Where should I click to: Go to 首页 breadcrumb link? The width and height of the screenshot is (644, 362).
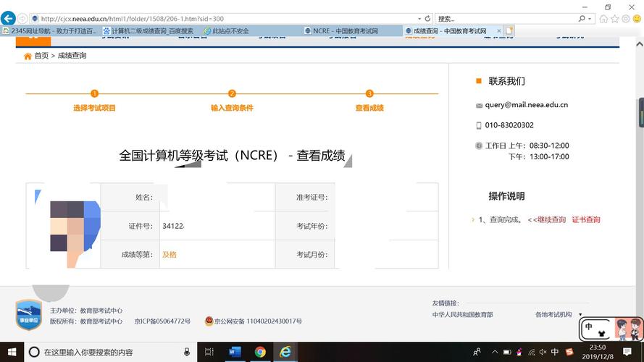pos(41,56)
